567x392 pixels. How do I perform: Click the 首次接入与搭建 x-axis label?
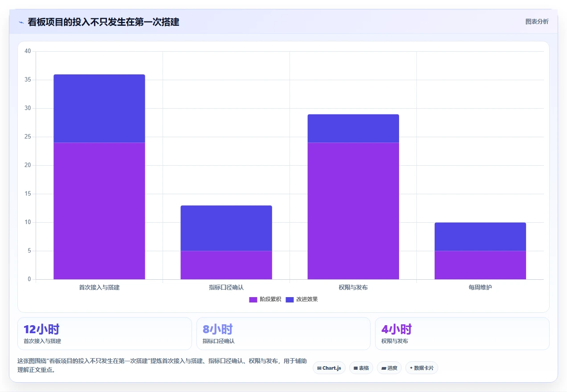(x=99, y=288)
